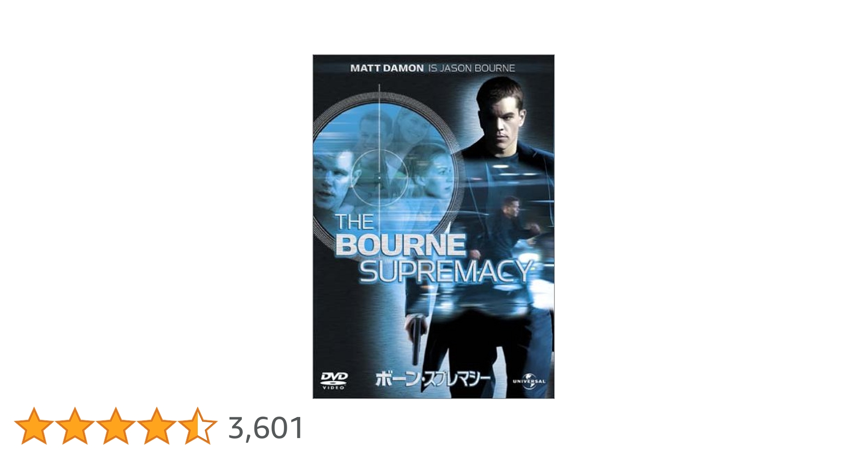Screen dimensions: 868x454
Task: Click the pistol in the man's hand
Action: tap(416, 339)
